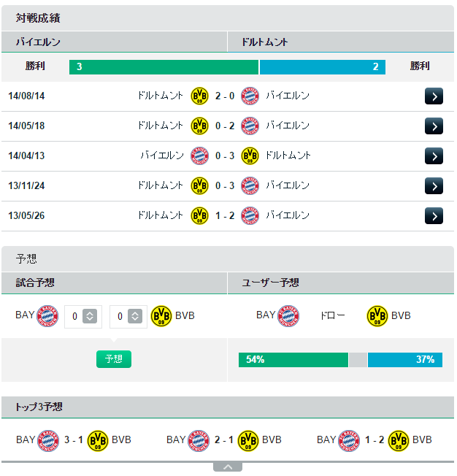Viewport: 457px width, 476px height.
Task: Click Dortmund crest in 14/08/14 match row
Action: pyautogui.click(x=200, y=96)
